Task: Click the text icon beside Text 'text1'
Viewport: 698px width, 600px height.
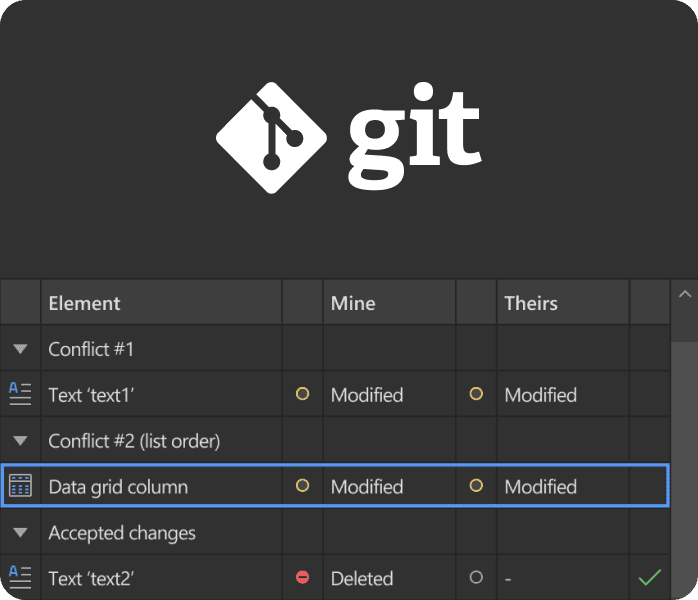Action: [20, 394]
